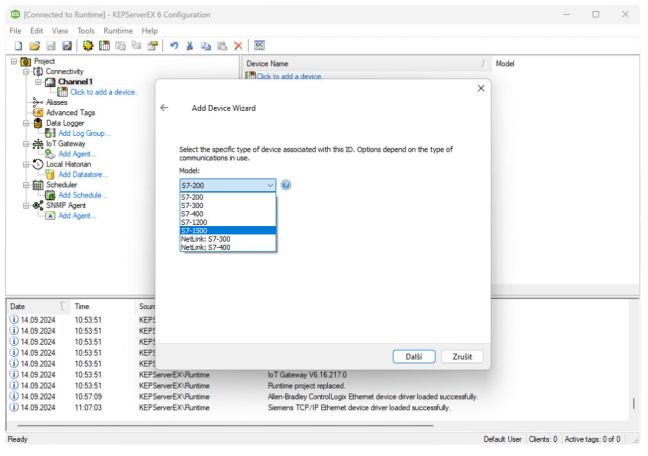Screen dimensions: 648x456
Task: Click the SNMP Agent icon in tree
Action: coord(38,205)
